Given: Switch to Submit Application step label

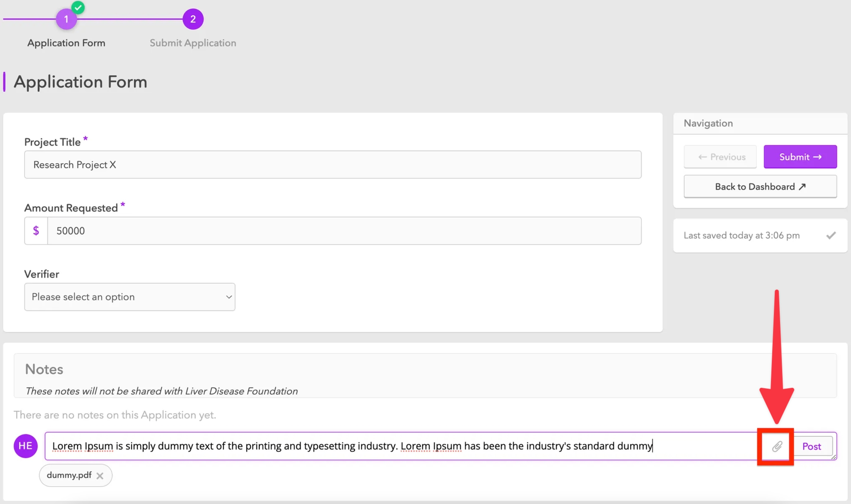Looking at the screenshot, I should coord(193,43).
